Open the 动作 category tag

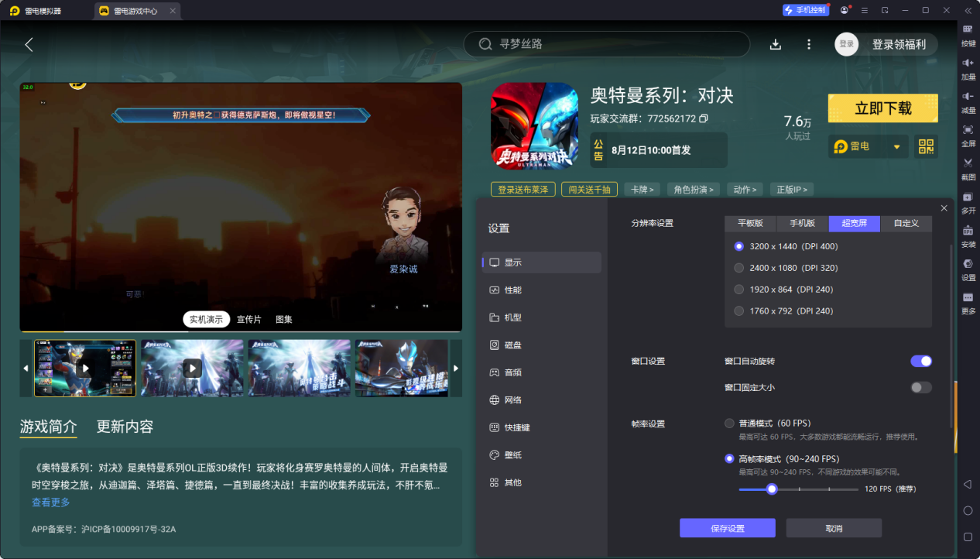tap(745, 189)
